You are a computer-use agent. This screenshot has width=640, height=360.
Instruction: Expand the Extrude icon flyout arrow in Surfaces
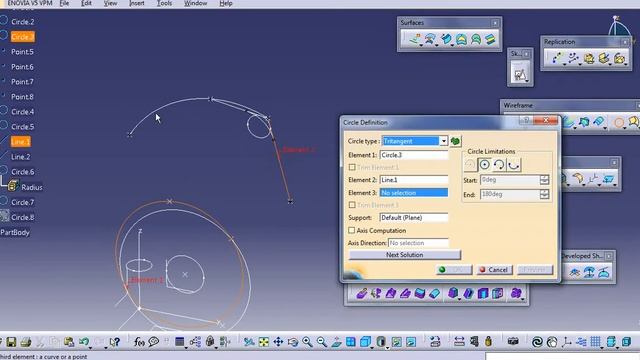click(x=421, y=45)
